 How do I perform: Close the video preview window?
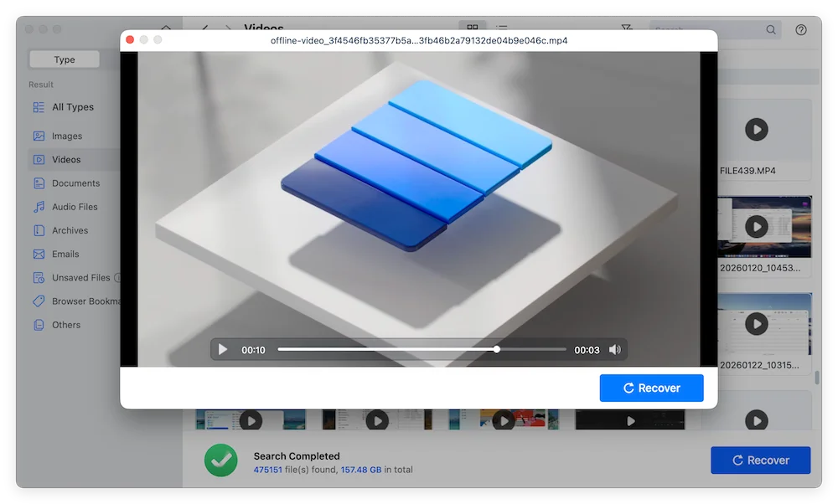[130, 40]
